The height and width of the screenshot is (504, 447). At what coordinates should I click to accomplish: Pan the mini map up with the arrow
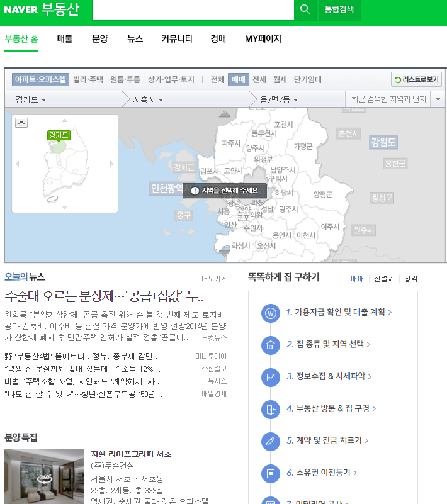pos(65,121)
